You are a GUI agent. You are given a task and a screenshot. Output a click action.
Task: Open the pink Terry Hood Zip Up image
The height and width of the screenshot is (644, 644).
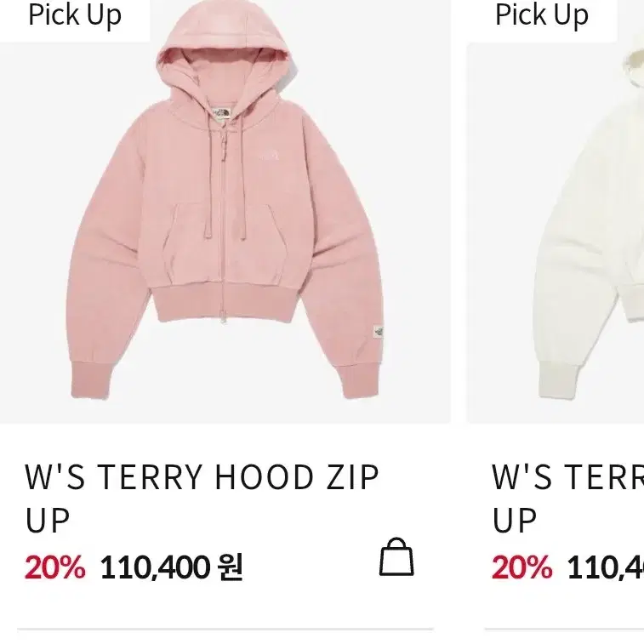coord(225,212)
